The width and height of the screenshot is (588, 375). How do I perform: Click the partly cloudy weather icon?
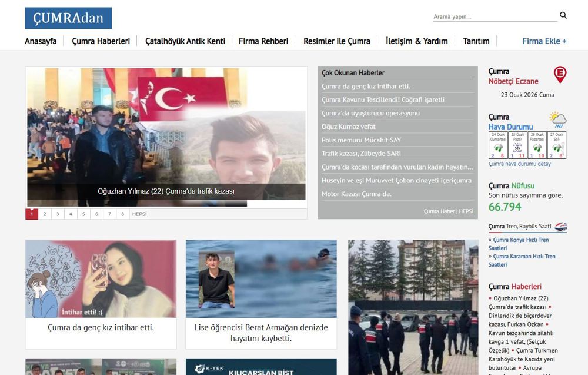557,120
